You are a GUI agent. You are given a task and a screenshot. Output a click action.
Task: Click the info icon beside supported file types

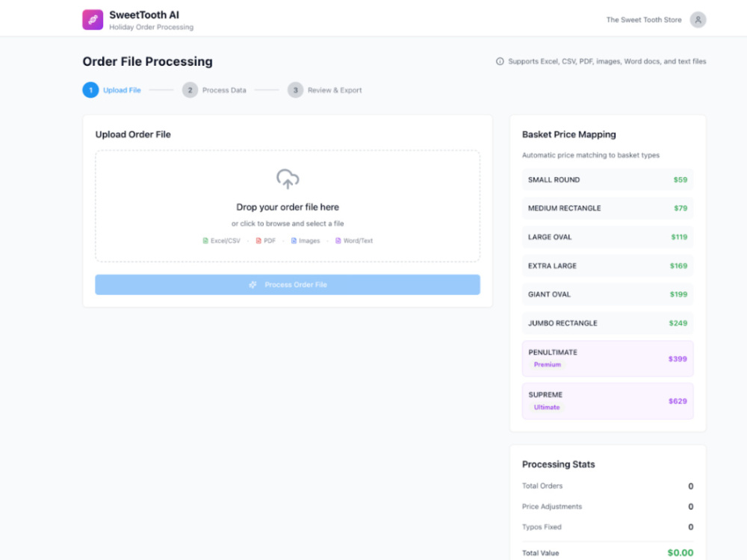(x=500, y=61)
